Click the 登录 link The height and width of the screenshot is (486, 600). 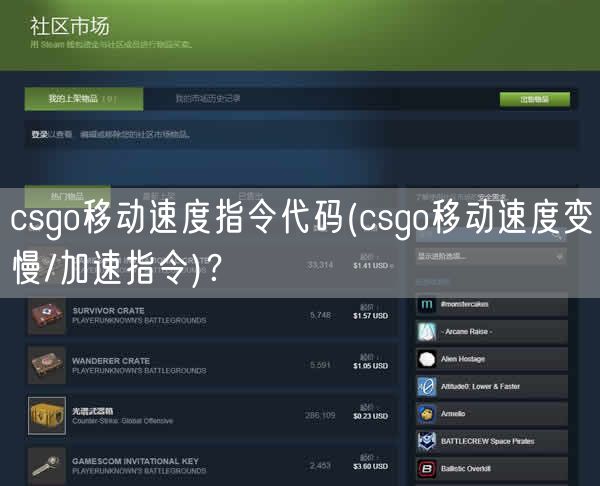[x=39, y=134]
